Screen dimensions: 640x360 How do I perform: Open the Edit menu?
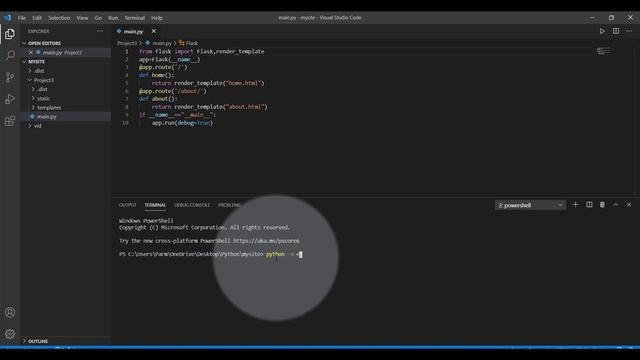point(37,18)
